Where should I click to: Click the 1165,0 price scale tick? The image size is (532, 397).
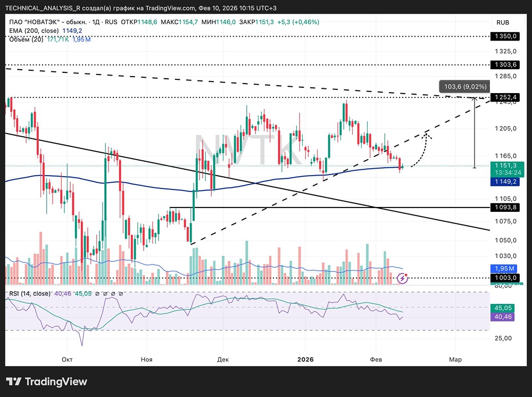(505, 156)
